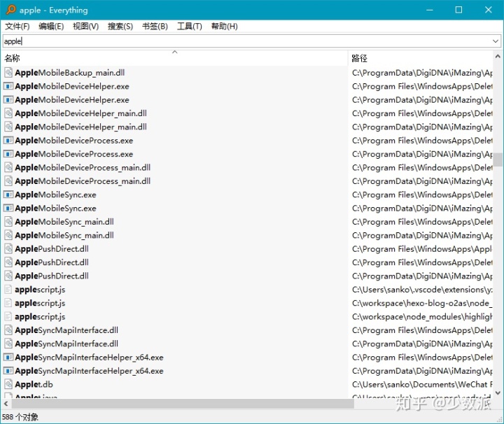Select applescript.js icon in the hexo-blog-o2as row
Viewport: 504px width, 424px height.
8,303
